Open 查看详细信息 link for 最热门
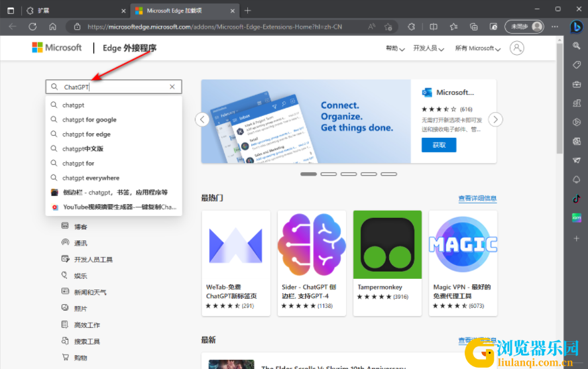 tap(477, 198)
